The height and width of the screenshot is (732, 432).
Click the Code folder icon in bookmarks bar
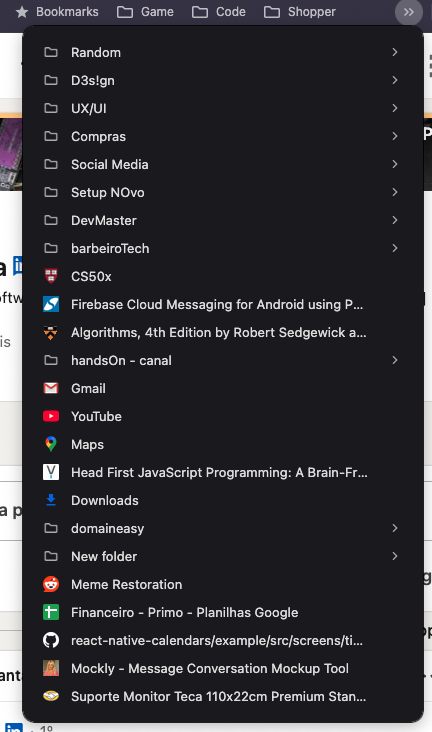coord(200,12)
